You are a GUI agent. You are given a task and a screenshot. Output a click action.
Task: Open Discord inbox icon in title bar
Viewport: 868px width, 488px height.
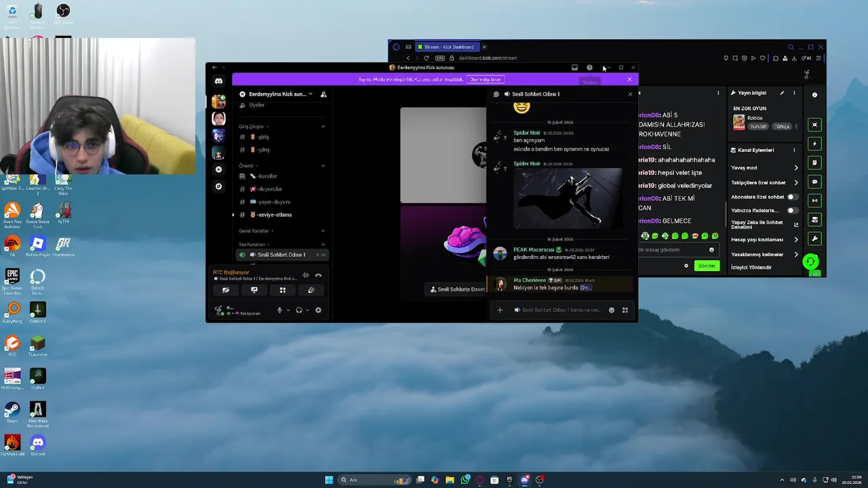[x=574, y=68]
